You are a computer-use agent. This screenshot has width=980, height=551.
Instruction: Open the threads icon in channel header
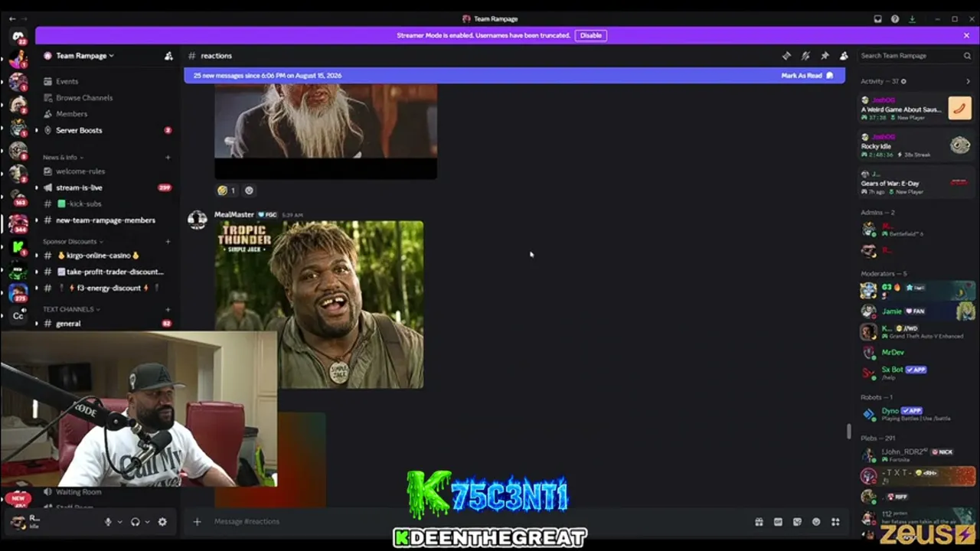(786, 56)
